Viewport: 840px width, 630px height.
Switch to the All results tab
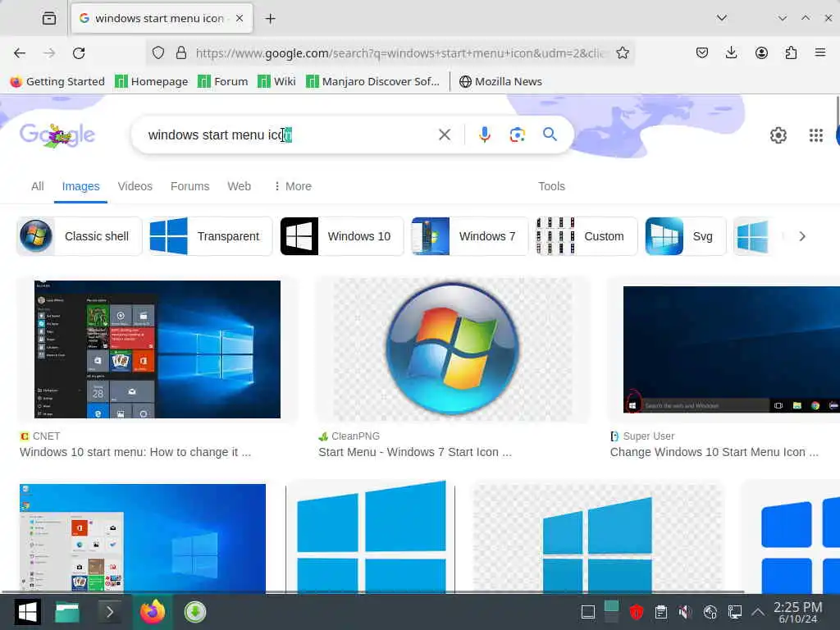38,186
